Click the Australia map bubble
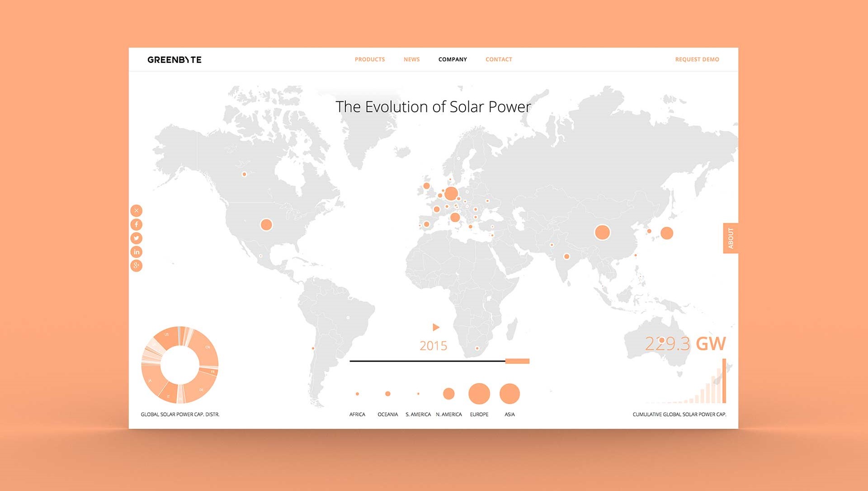The image size is (868, 491). pos(662,340)
